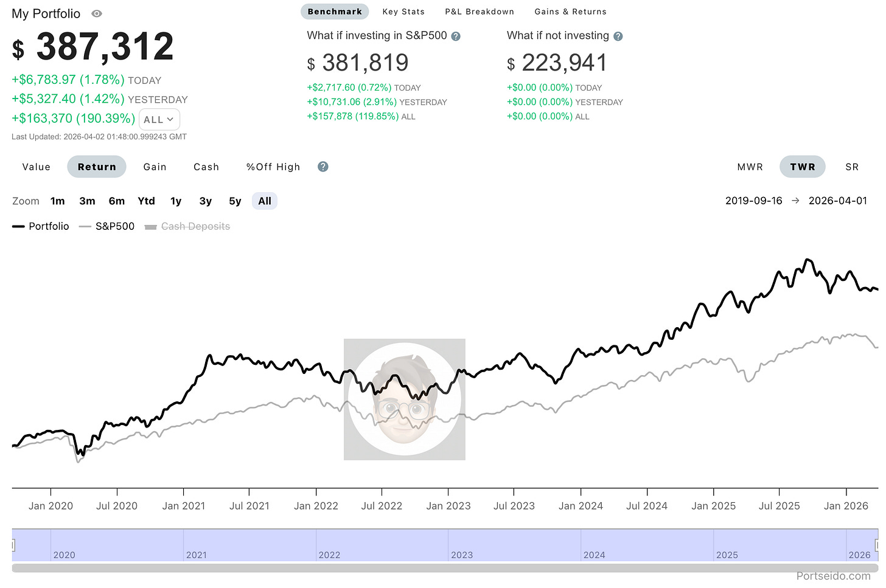This screenshot has width=886, height=588.
Task: Switch return method to TWR
Action: [x=803, y=167]
